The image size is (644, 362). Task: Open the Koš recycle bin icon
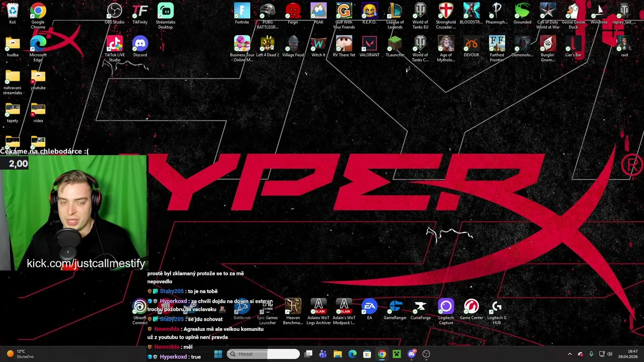pos(13,14)
